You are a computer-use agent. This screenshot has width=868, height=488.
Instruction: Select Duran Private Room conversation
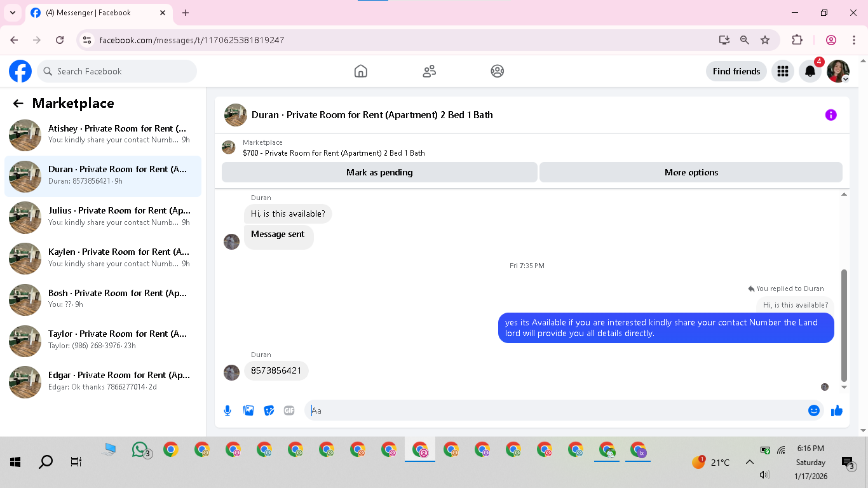pos(103,176)
